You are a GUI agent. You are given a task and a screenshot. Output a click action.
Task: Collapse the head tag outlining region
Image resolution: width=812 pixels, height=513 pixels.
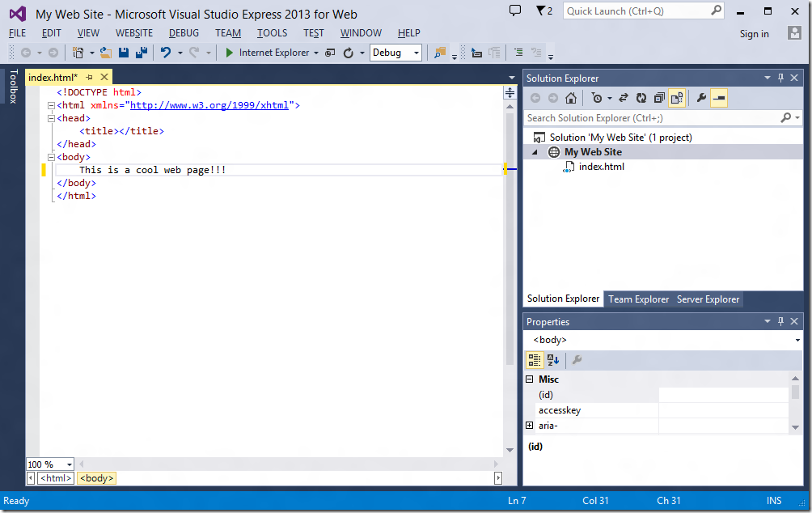point(51,119)
